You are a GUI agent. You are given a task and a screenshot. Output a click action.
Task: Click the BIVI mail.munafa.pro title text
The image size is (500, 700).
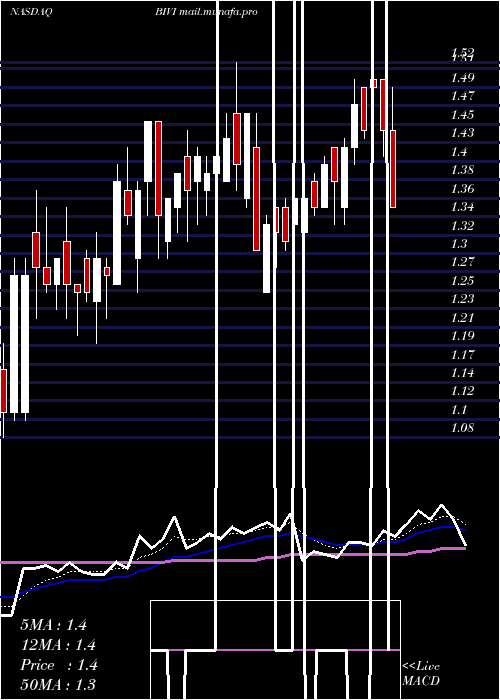tap(206, 12)
